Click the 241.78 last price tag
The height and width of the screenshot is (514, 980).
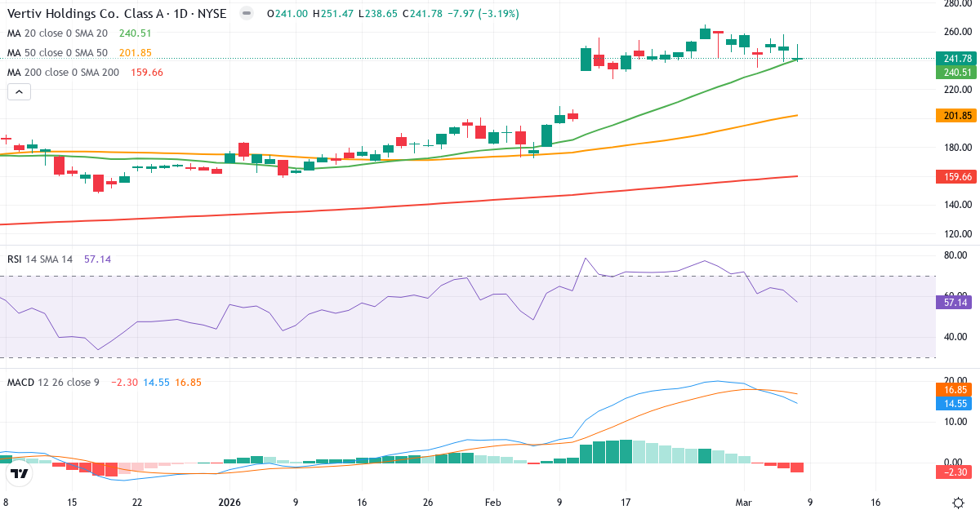coord(955,59)
